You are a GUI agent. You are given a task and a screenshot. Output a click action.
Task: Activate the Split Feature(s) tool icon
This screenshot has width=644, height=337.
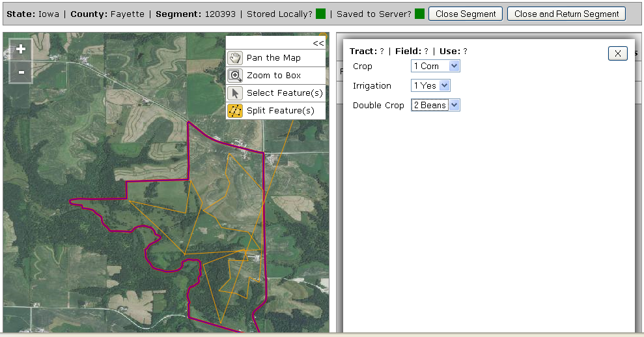[235, 111]
